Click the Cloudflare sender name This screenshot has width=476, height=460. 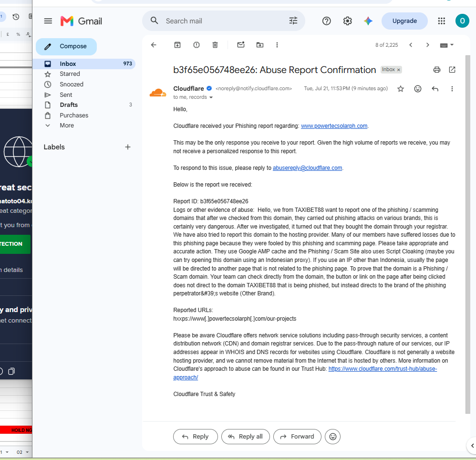tap(188, 88)
